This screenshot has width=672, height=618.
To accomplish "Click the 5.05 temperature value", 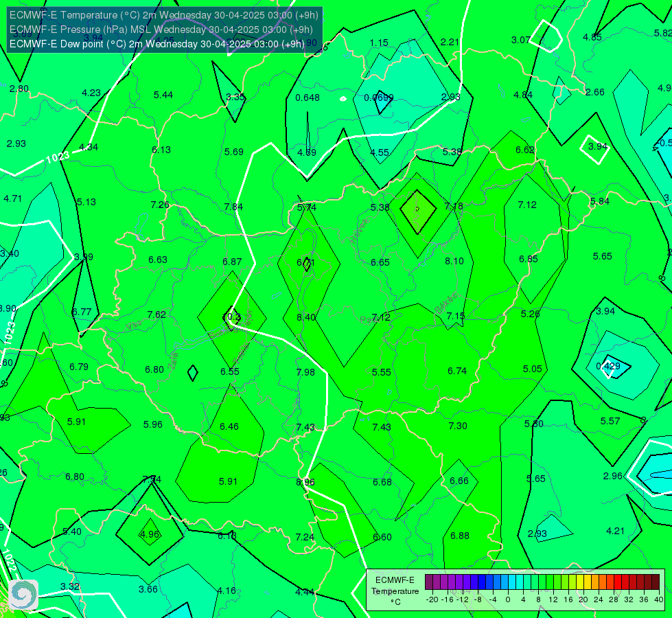I will [x=532, y=369].
